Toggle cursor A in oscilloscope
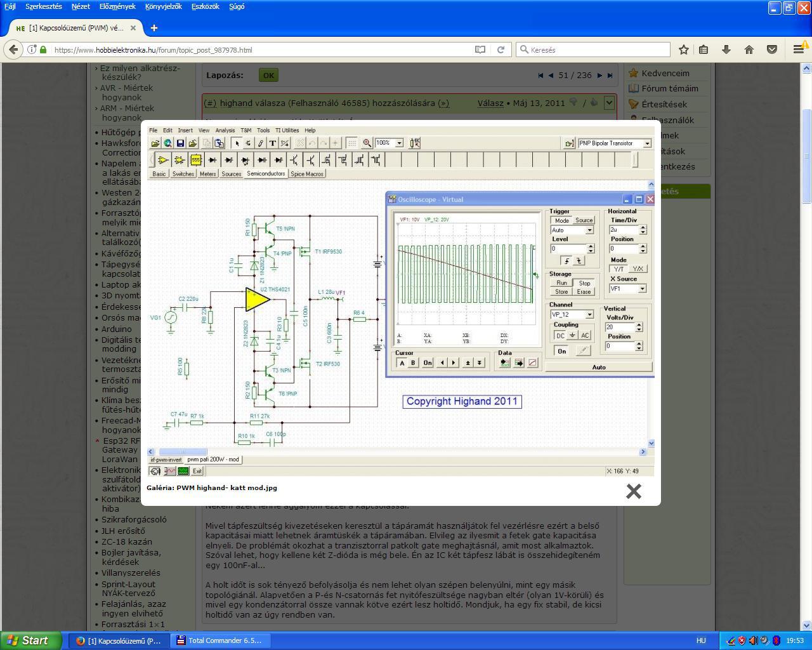The width and height of the screenshot is (812, 650). pos(402,363)
